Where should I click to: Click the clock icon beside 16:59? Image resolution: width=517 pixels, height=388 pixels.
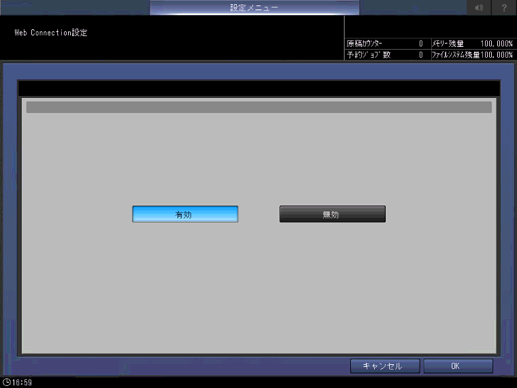6,382
